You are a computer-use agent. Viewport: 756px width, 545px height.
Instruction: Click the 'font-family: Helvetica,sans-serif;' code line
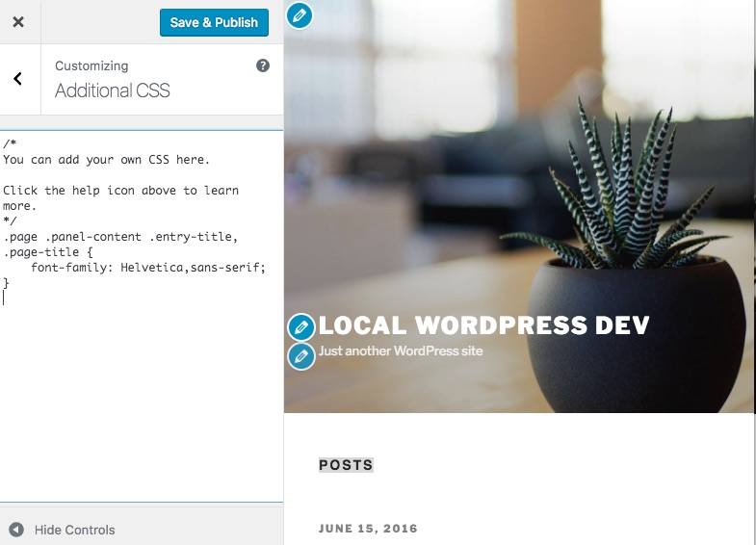click(x=148, y=268)
